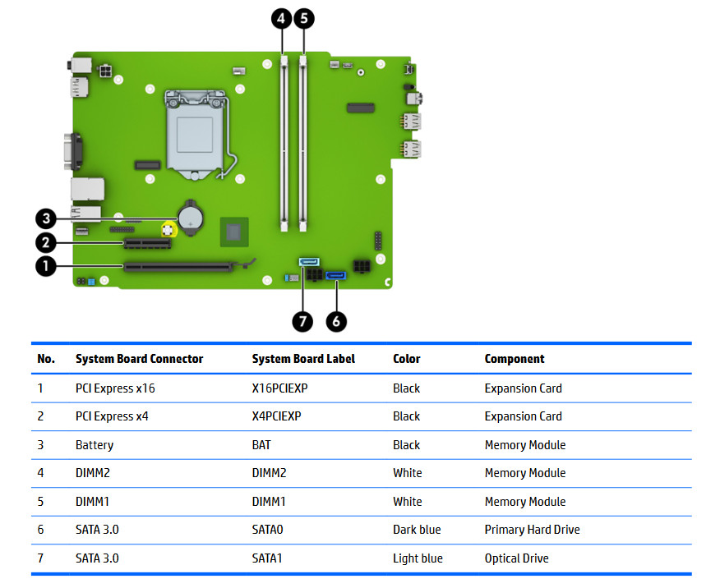Click the 'DIMM2' connector cell in row 4
Screen dimensions: 720x588
(93, 473)
